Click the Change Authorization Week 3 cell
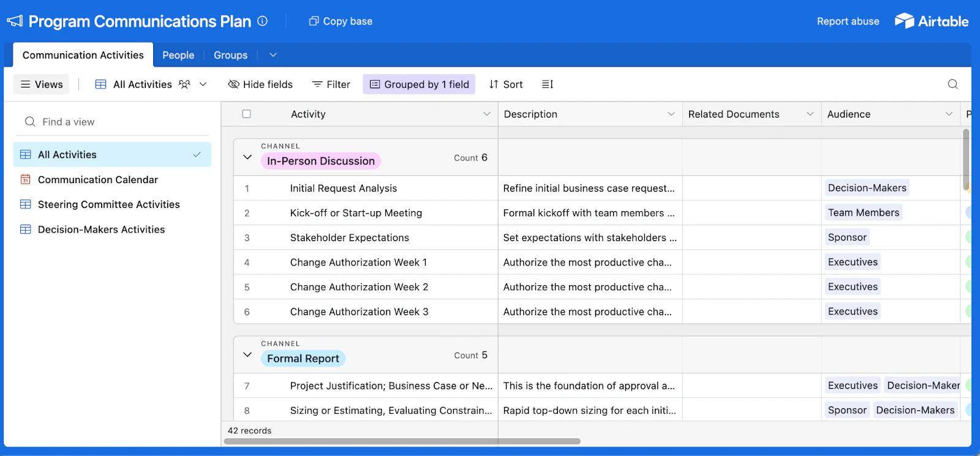 (366, 312)
